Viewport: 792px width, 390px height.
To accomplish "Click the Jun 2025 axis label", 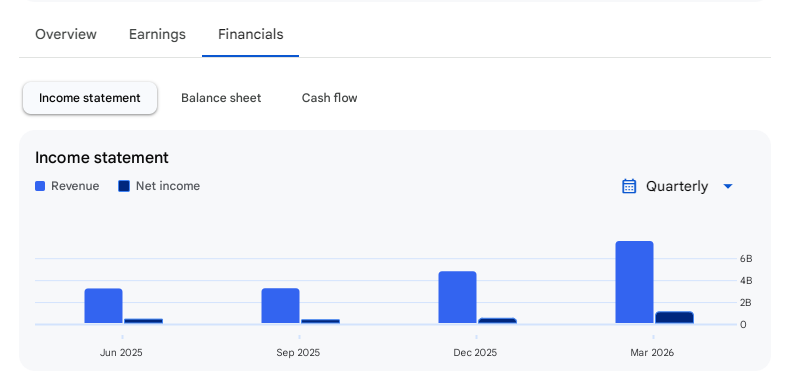I will click(121, 353).
